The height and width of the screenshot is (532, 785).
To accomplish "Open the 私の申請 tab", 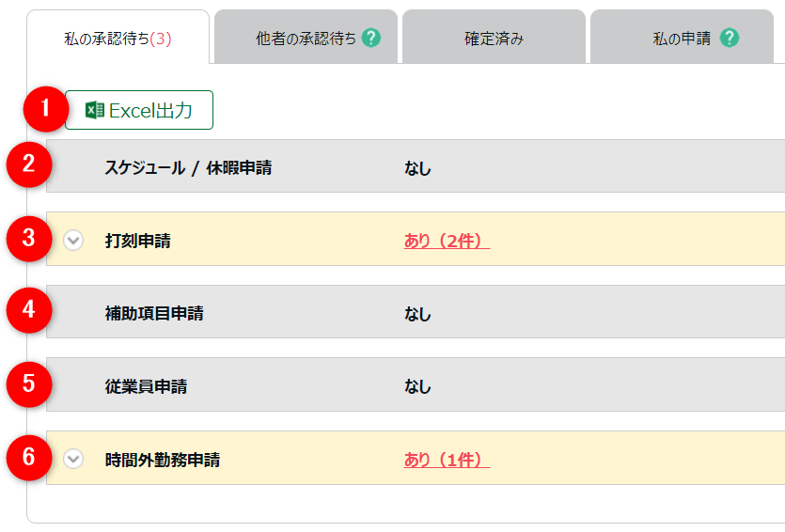I will pyautogui.click(x=682, y=39).
